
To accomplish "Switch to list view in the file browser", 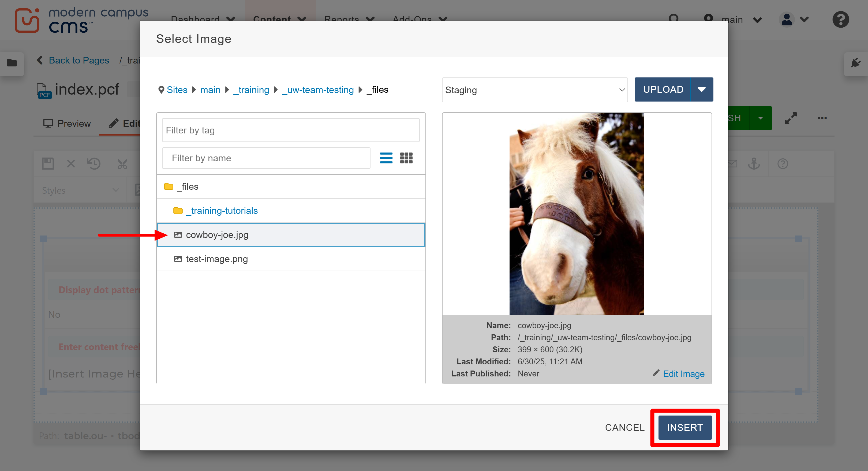I will [x=386, y=158].
